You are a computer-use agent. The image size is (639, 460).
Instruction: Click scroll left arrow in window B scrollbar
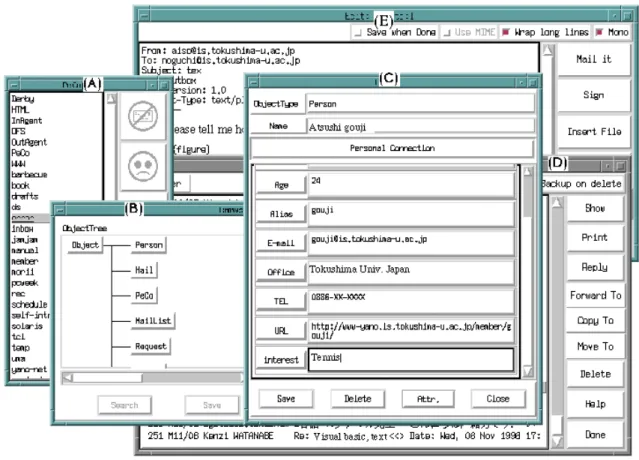coord(68,378)
